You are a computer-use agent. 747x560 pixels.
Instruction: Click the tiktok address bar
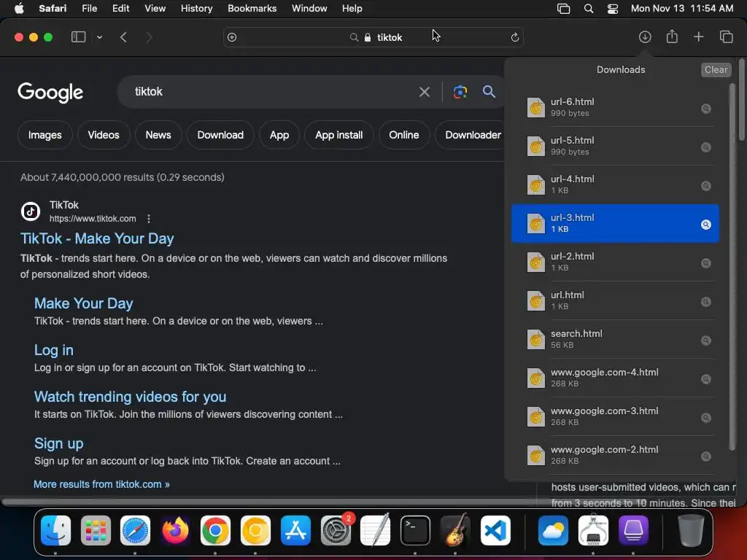[x=373, y=37]
